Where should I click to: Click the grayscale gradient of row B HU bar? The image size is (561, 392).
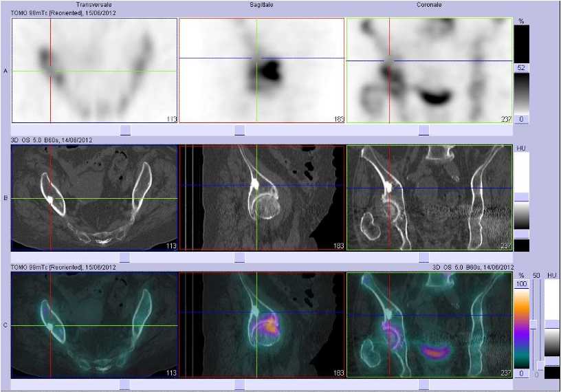(x=522, y=215)
